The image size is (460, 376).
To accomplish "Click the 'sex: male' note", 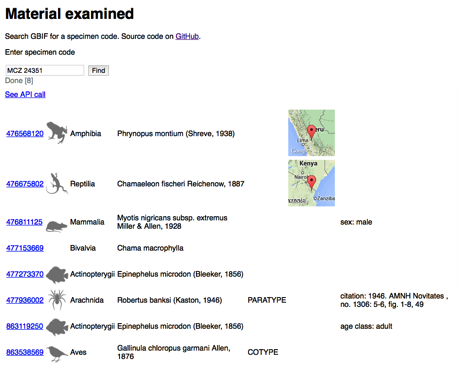I will pos(356,222).
